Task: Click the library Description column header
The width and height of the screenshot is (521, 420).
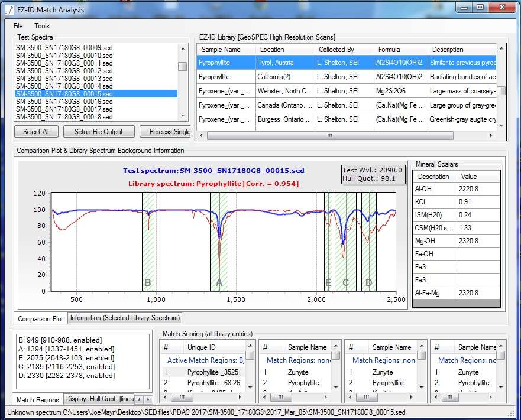Action: point(462,50)
